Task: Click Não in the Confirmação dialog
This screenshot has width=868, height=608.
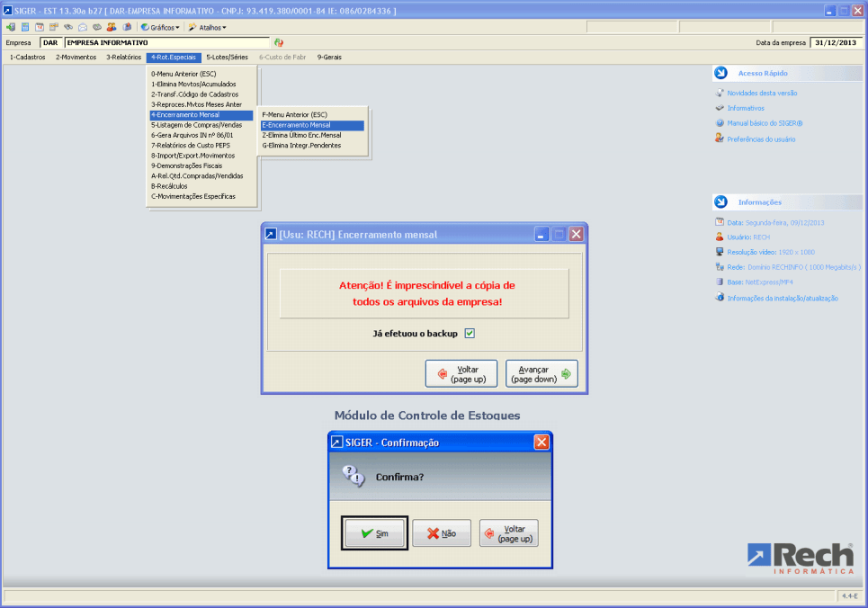Action: coord(442,533)
